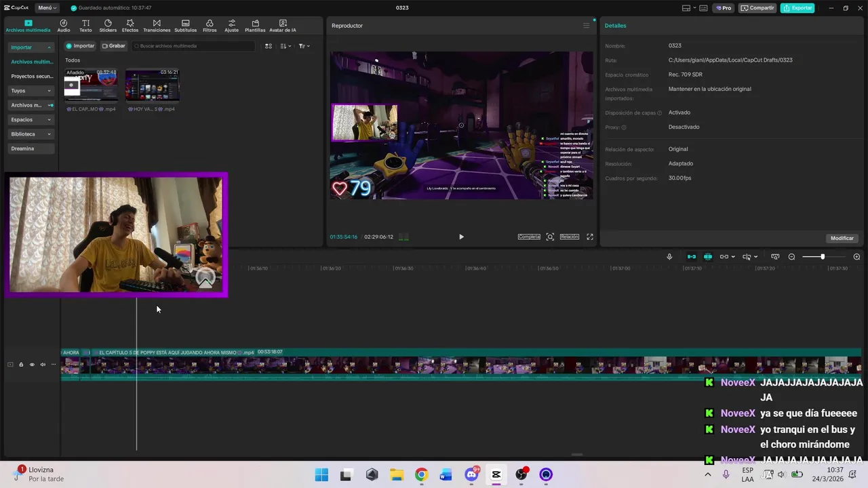
Task: Click the Compartir button
Action: [x=757, y=8]
